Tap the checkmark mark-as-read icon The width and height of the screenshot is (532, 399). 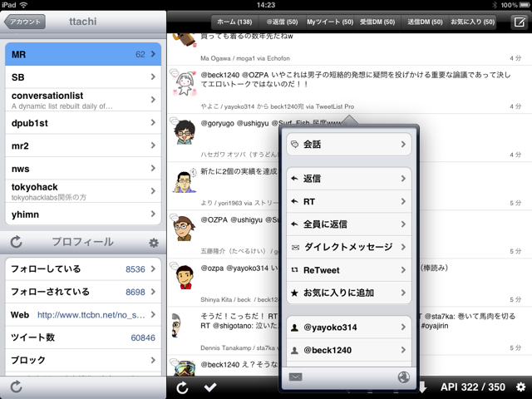(210, 387)
